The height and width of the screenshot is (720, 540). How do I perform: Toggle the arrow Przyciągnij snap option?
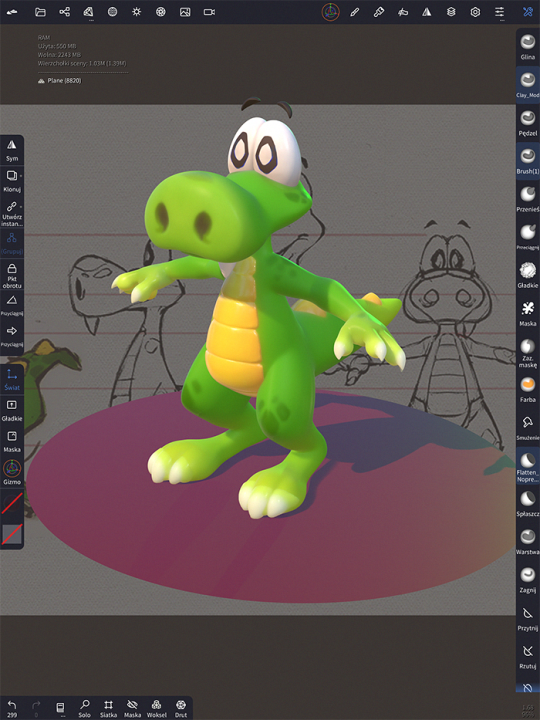click(12, 336)
